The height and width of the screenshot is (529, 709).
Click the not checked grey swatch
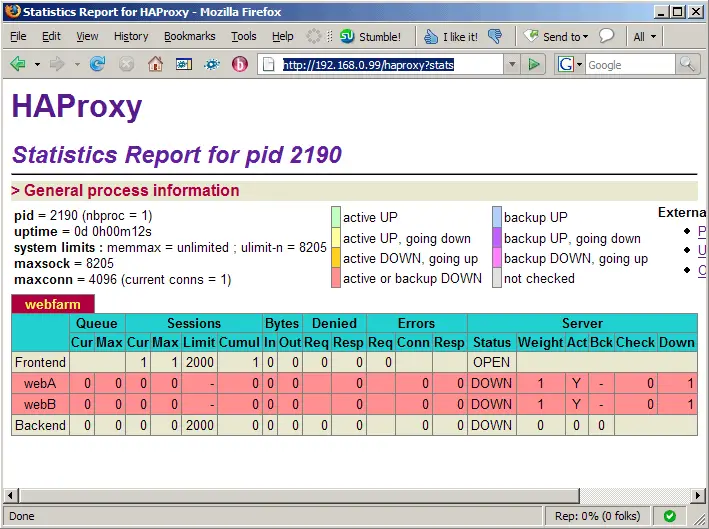coord(497,278)
